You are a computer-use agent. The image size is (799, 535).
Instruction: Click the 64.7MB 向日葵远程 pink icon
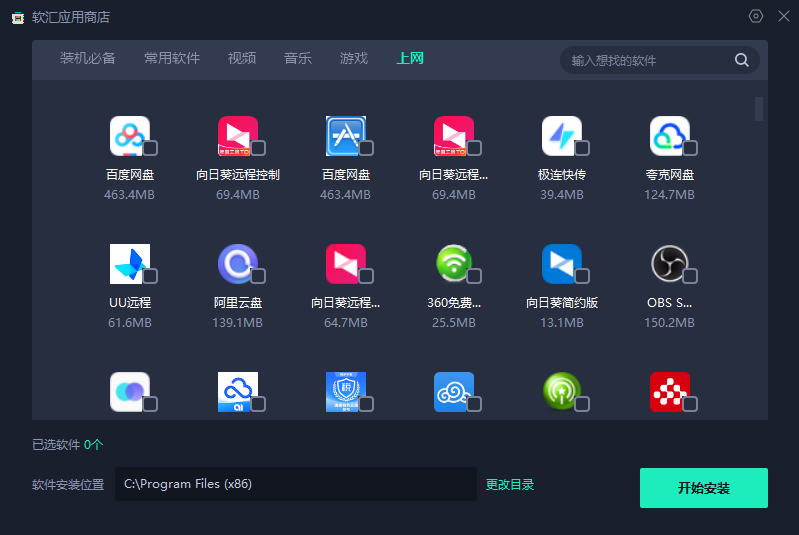click(346, 264)
